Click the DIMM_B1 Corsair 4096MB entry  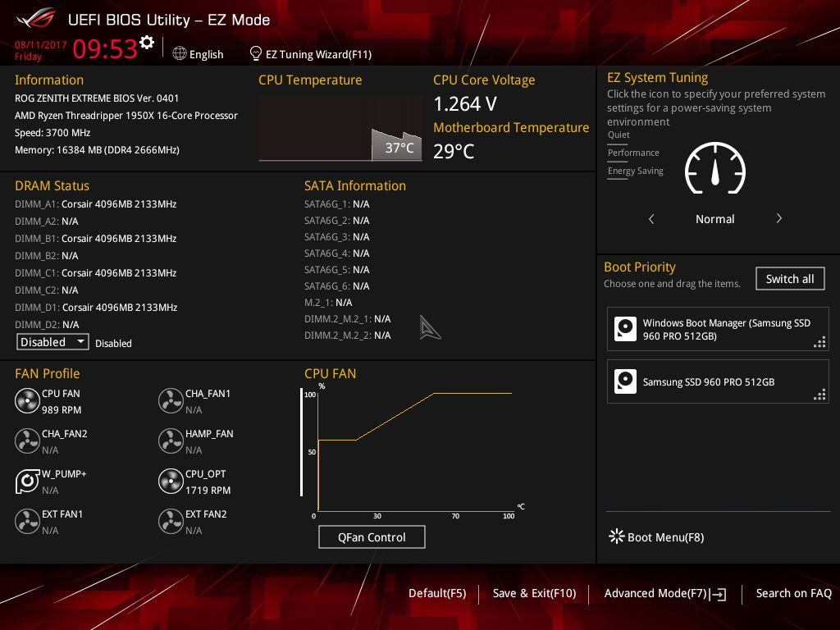pyautogui.click(x=96, y=239)
